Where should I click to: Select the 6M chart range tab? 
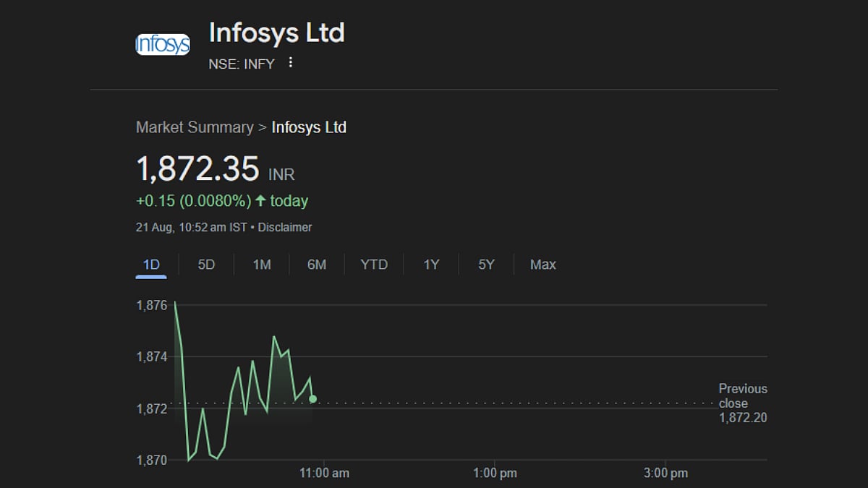pyautogui.click(x=317, y=265)
